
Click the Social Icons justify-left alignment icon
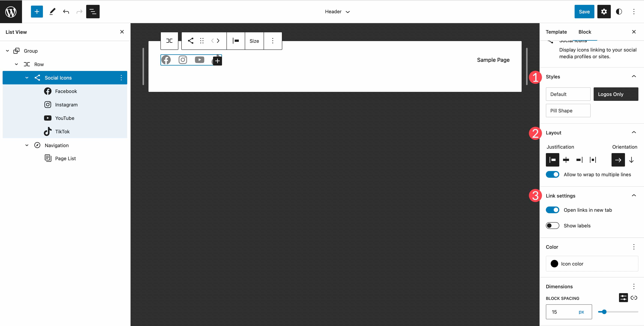click(x=553, y=160)
